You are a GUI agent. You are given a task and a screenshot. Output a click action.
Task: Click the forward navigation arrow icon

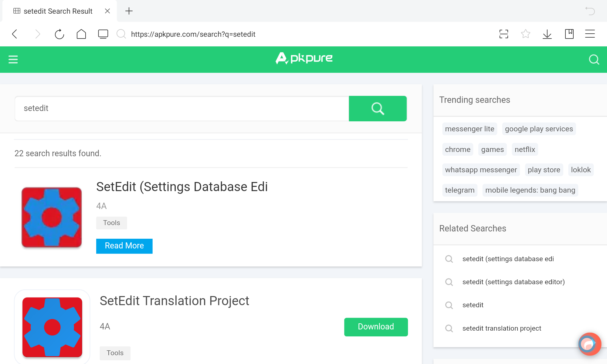tap(38, 34)
